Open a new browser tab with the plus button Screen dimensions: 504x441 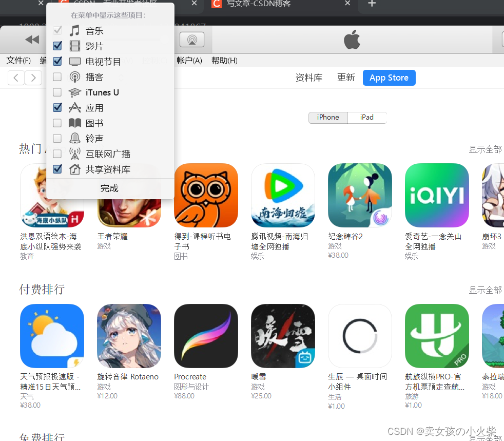coord(371,4)
